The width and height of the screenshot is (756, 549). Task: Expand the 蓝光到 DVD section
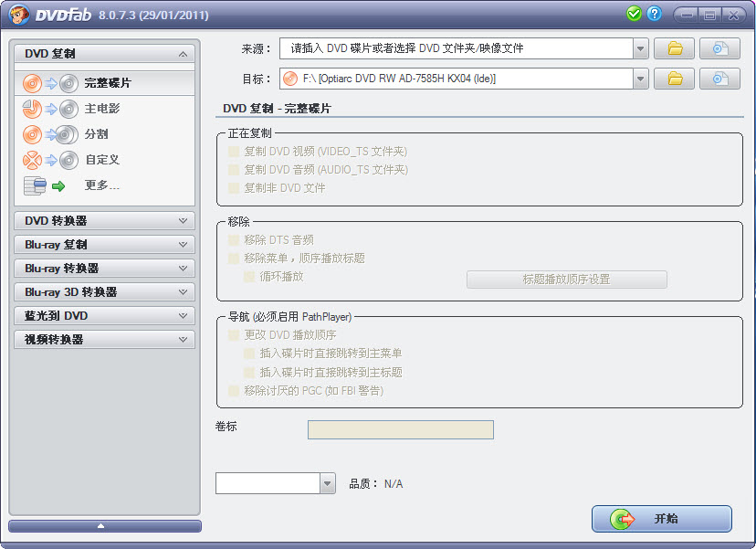coord(105,316)
